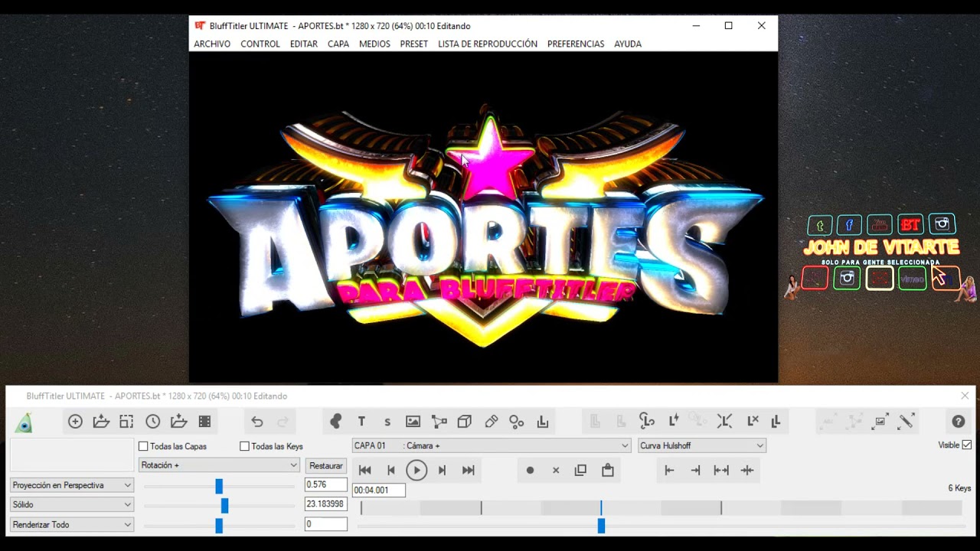Click the bar-chart shaped layer icon
The width and height of the screenshot is (980, 551).
[x=543, y=422]
